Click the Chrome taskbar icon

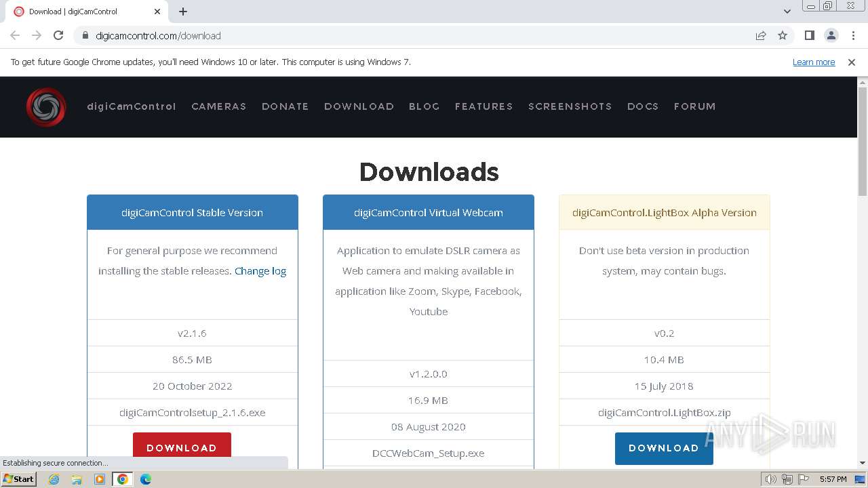(x=123, y=479)
